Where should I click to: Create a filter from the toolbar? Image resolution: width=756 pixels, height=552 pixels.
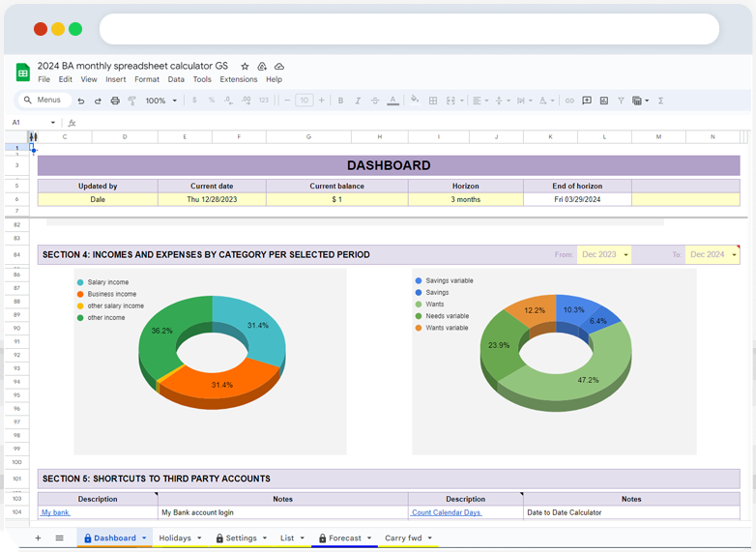click(621, 101)
